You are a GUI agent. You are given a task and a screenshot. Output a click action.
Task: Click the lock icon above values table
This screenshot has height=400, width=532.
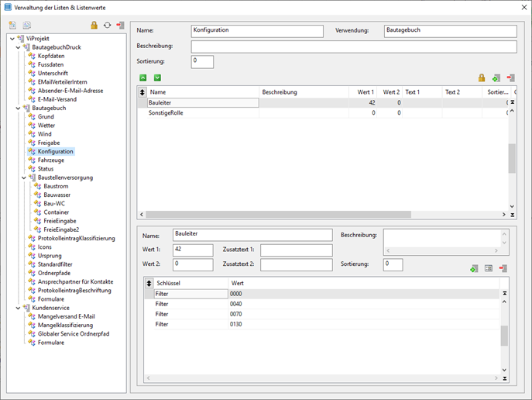(x=482, y=78)
